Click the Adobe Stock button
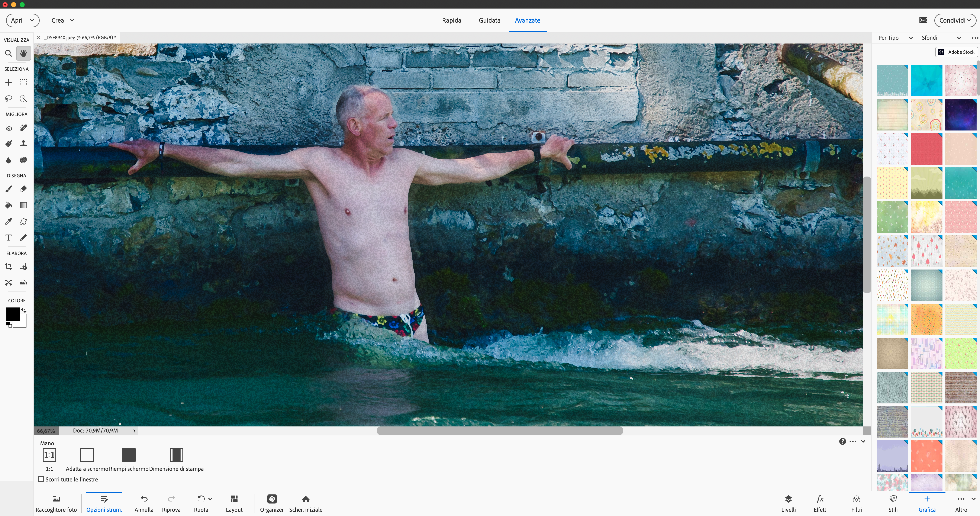This screenshot has height=516, width=980. click(x=956, y=52)
